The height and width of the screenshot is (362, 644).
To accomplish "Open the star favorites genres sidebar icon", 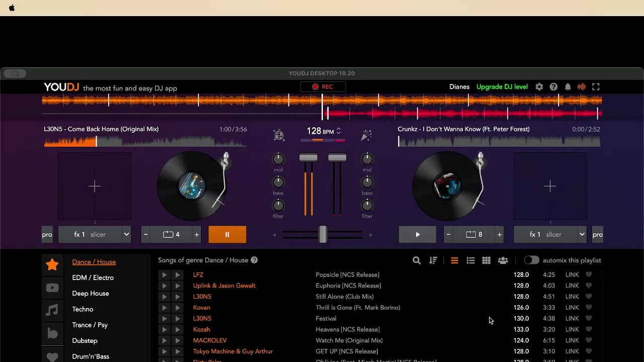I will (52, 264).
